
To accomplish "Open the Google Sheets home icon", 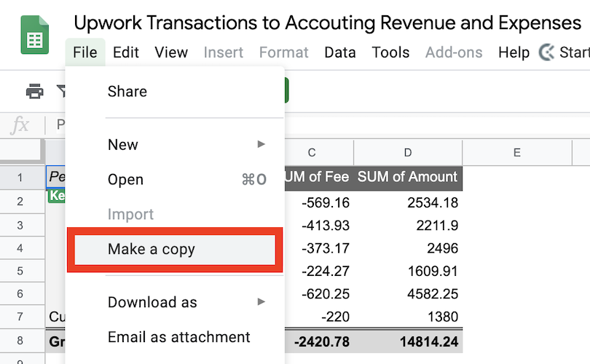I will pos(35,35).
